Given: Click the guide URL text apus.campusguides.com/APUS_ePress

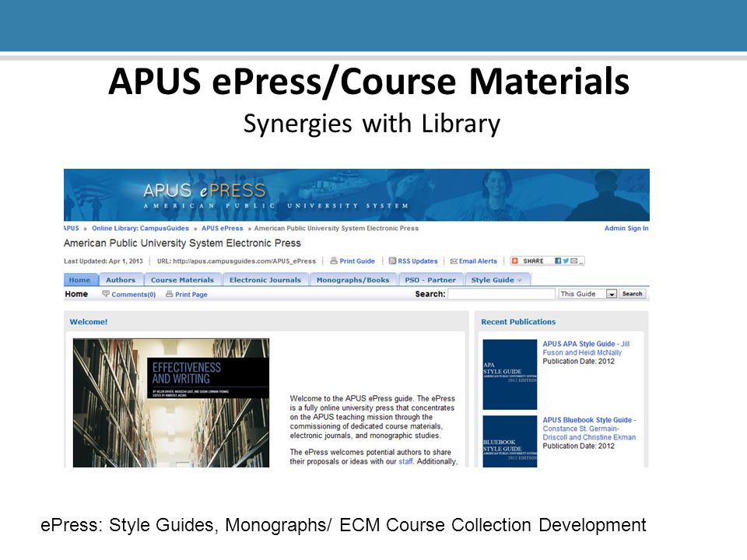Looking at the screenshot, I should pos(244,261).
